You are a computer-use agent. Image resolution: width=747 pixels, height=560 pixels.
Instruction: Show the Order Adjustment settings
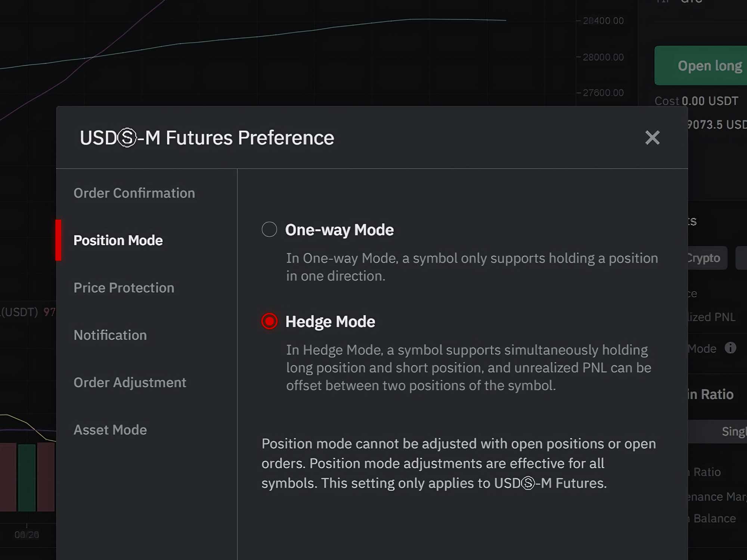pyautogui.click(x=130, y=383)
